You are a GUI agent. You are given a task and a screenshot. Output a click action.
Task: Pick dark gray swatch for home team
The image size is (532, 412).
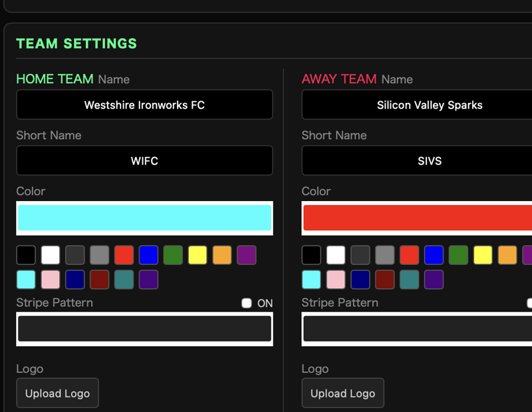(x=75, y=255)
